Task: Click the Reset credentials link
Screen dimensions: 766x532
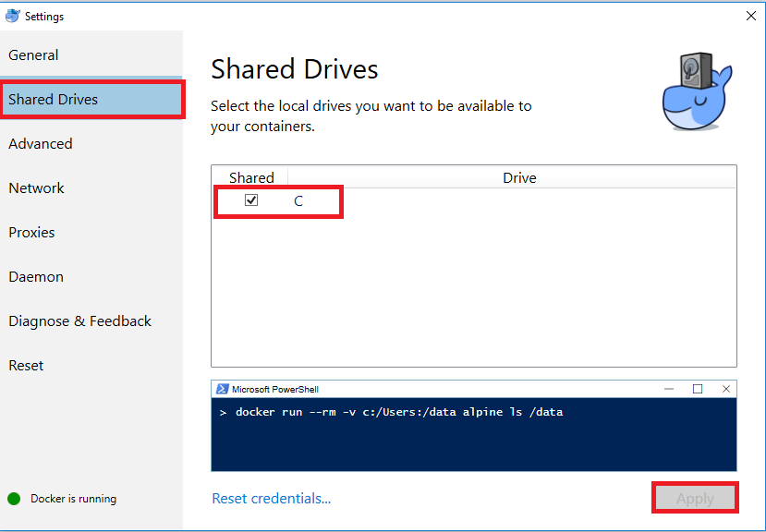Action: [271, 499]
